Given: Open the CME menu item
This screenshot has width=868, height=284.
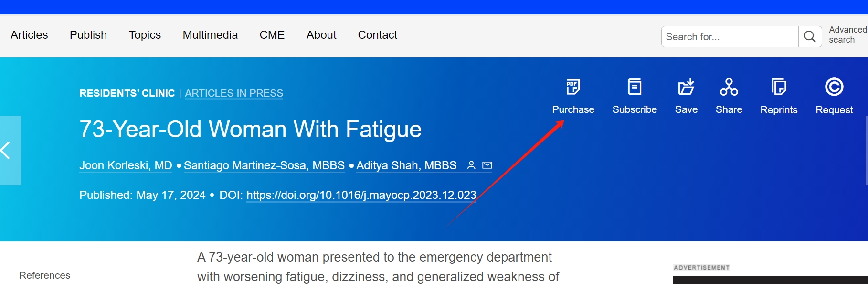Looking at the screenshot, I should tap(272, 35).
